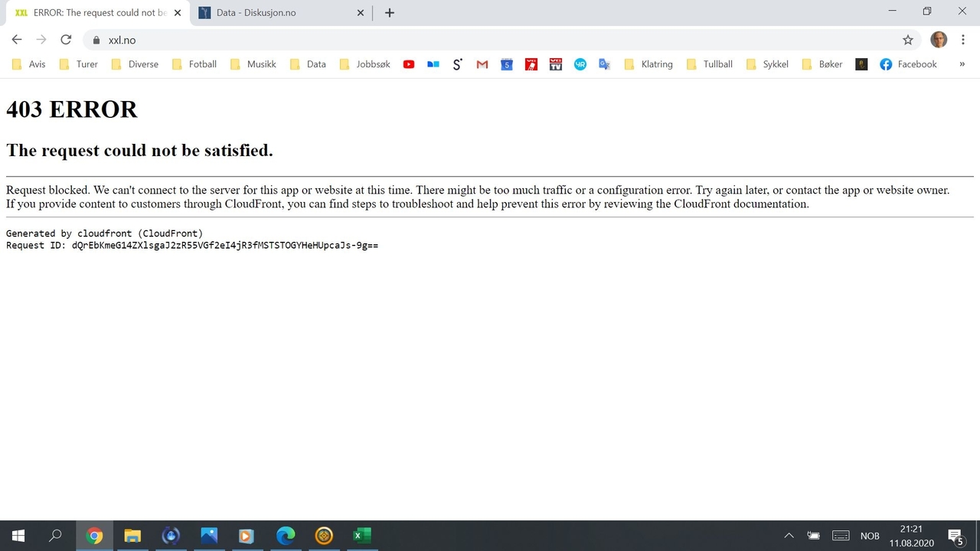Click the Chrome icon in the taskbar

[x=95, y=536]
